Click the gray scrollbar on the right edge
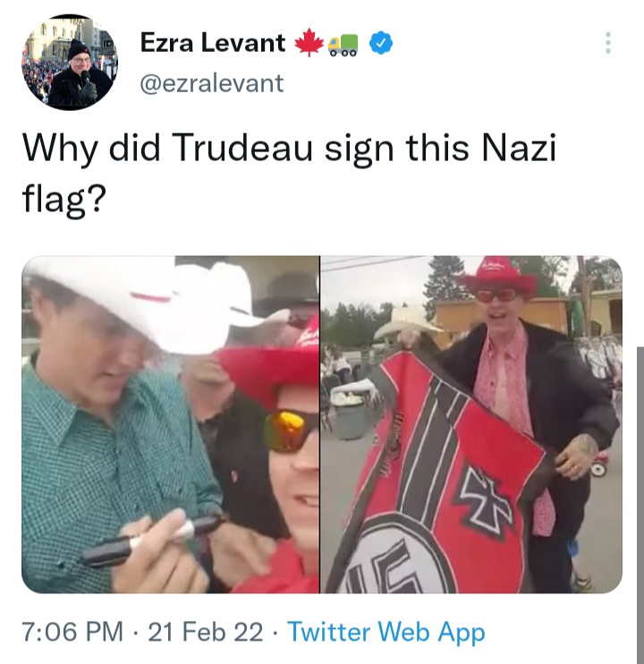 click(640, 505)
